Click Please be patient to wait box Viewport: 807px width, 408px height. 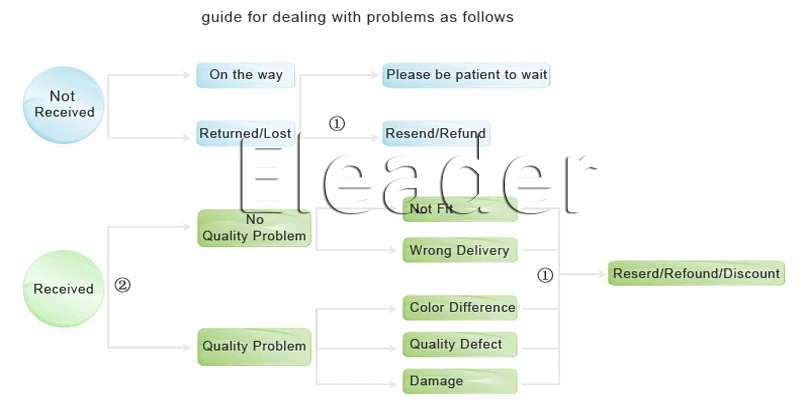(x=466, y=75)
